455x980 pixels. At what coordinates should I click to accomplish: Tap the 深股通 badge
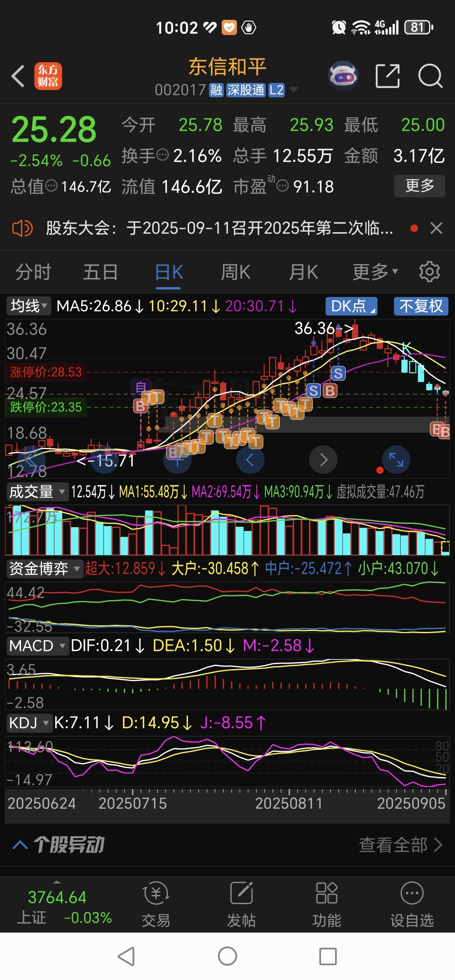point(246,90)
